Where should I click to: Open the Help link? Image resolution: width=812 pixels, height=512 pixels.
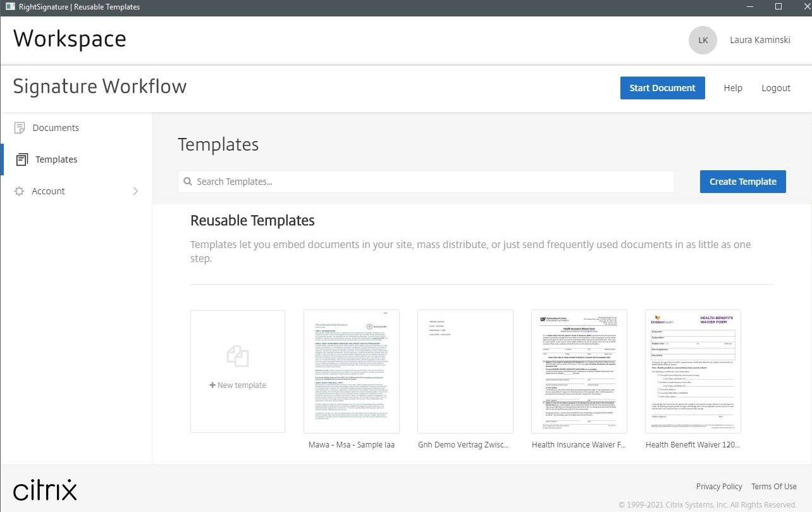tap(733, 88)
